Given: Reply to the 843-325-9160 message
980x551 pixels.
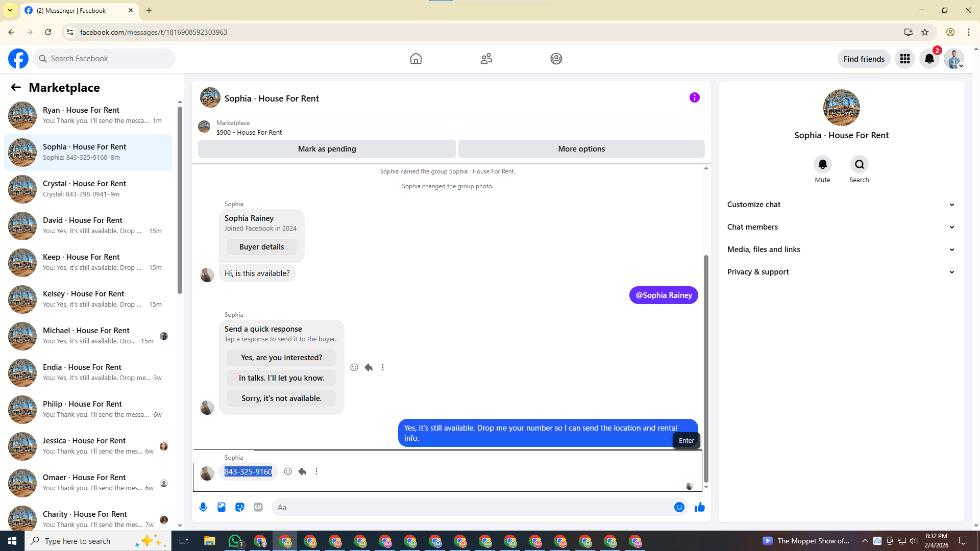Looking at the screenshot, I should (x=302, y=471).
